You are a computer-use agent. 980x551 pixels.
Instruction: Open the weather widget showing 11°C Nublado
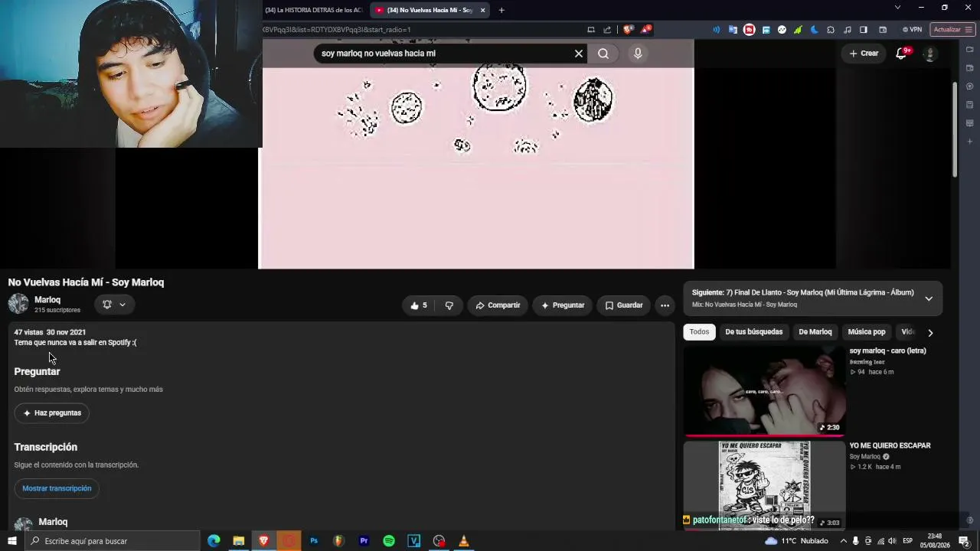pyautogui.click(x=796, y=541)
